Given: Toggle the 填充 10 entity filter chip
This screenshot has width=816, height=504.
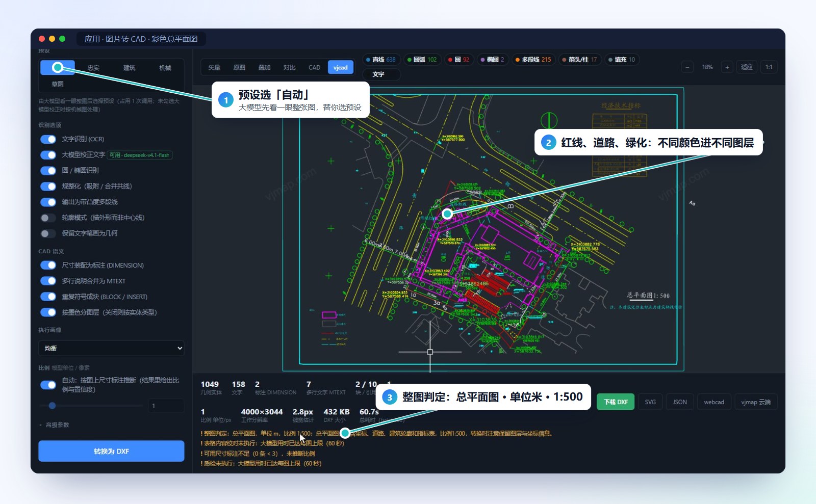Looking at the screenshot, I should point(622,60).
